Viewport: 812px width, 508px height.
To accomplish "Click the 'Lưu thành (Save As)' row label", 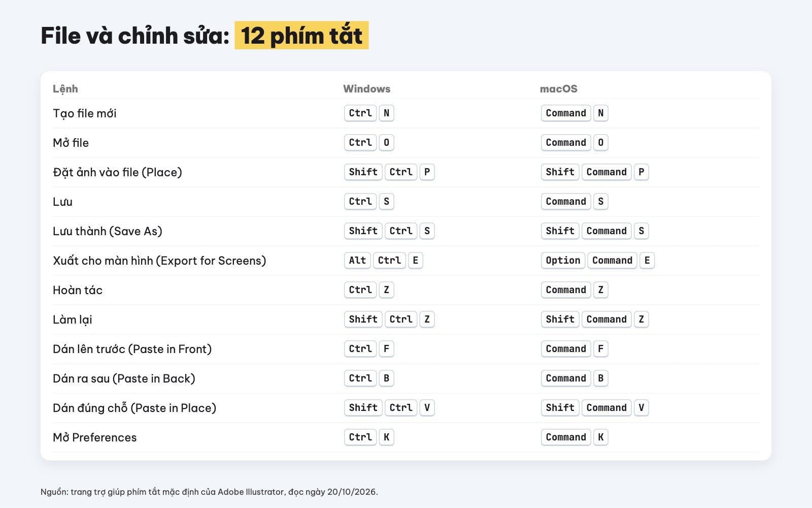I will (108, 231).
